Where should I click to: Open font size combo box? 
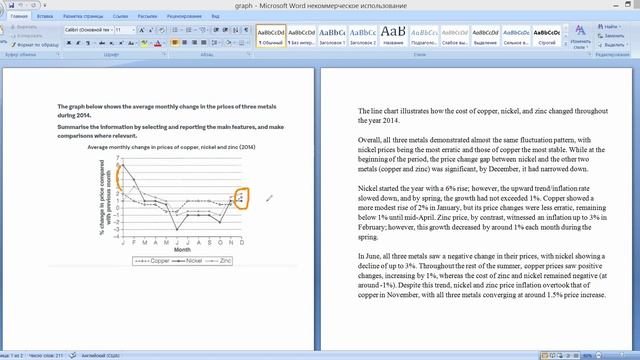coord(125,30)
